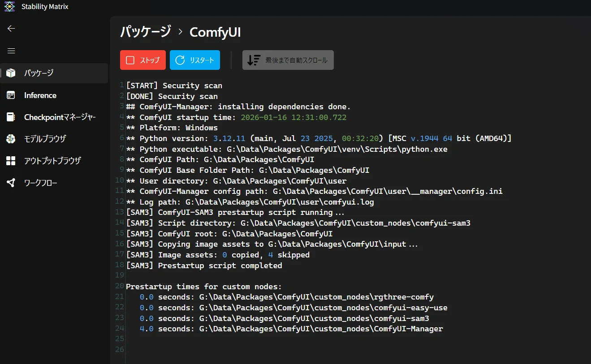Click the 'ComfyUI Base Folder Path' log line
The height and width of the screenshot is (364, 591).
click(x=248, y=170)
